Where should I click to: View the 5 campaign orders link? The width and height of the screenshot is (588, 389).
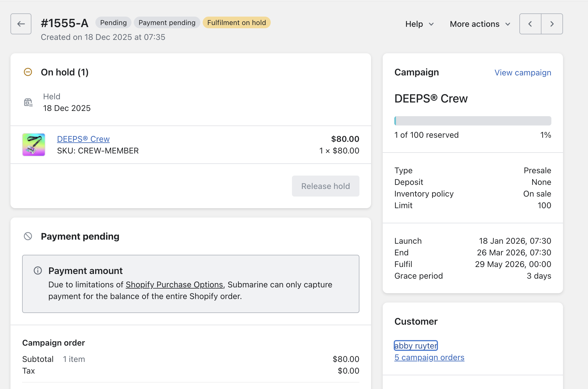point(429,357)
